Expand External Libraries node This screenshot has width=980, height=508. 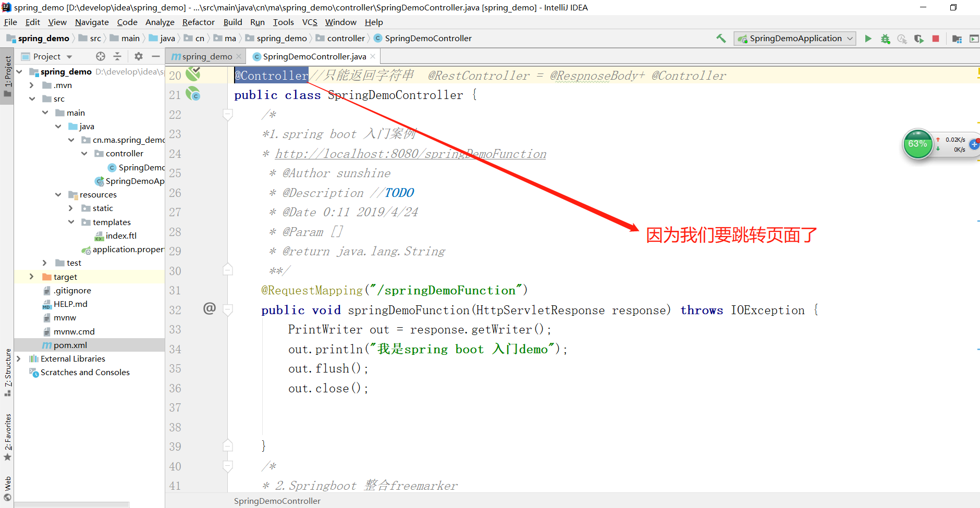click(19, 358)
